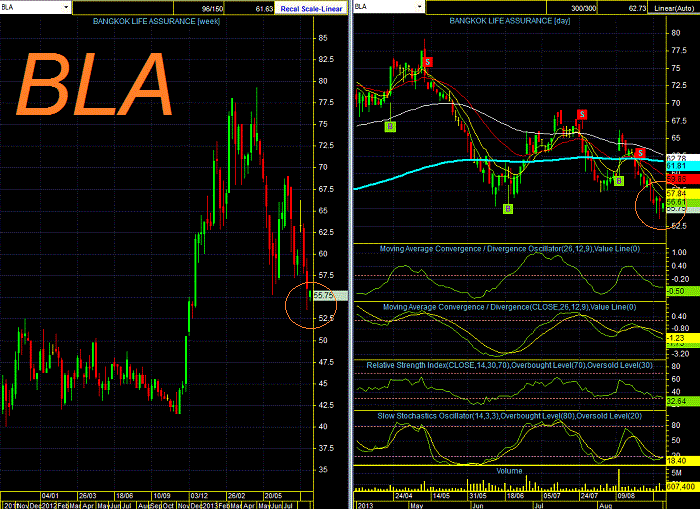
Task: Click the red S sell marker in August
Action: (x=640, y=153)
